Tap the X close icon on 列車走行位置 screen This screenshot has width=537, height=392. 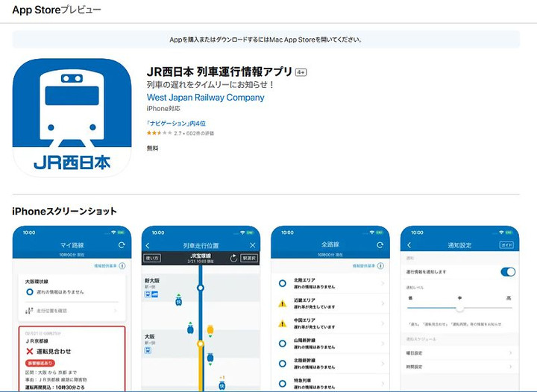click(252, 245)
